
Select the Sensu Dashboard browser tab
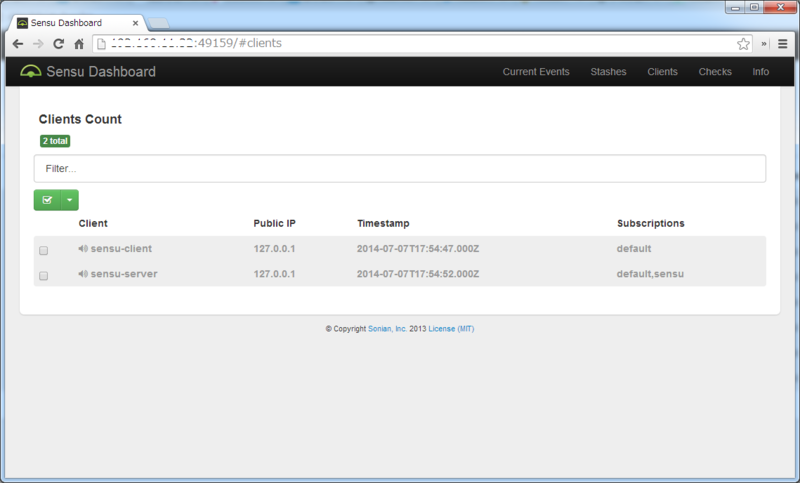(77, 23)
